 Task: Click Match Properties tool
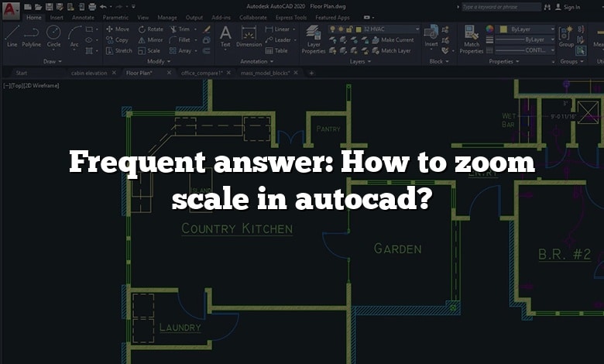(472, 39)
